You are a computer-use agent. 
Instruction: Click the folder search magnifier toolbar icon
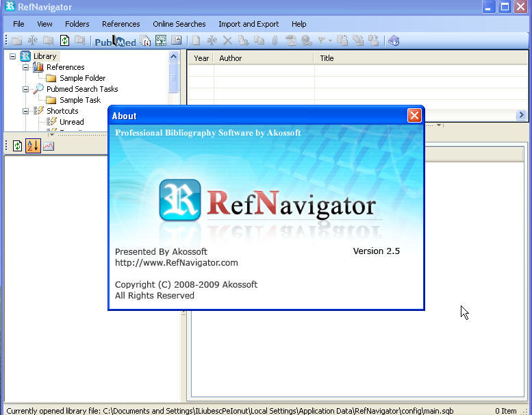[x=80, y=40]
